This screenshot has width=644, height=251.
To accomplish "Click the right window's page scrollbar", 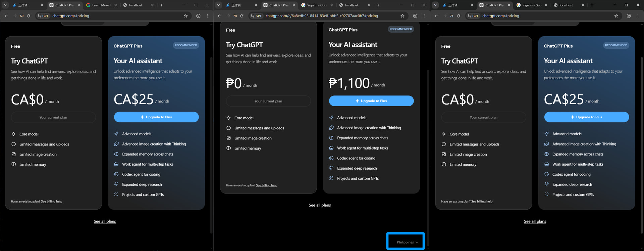I will (x=642, y=145).
